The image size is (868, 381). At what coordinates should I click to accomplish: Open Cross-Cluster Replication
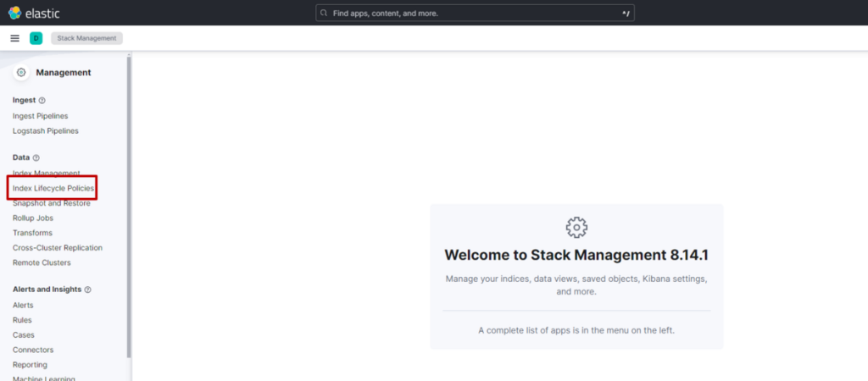58,248
